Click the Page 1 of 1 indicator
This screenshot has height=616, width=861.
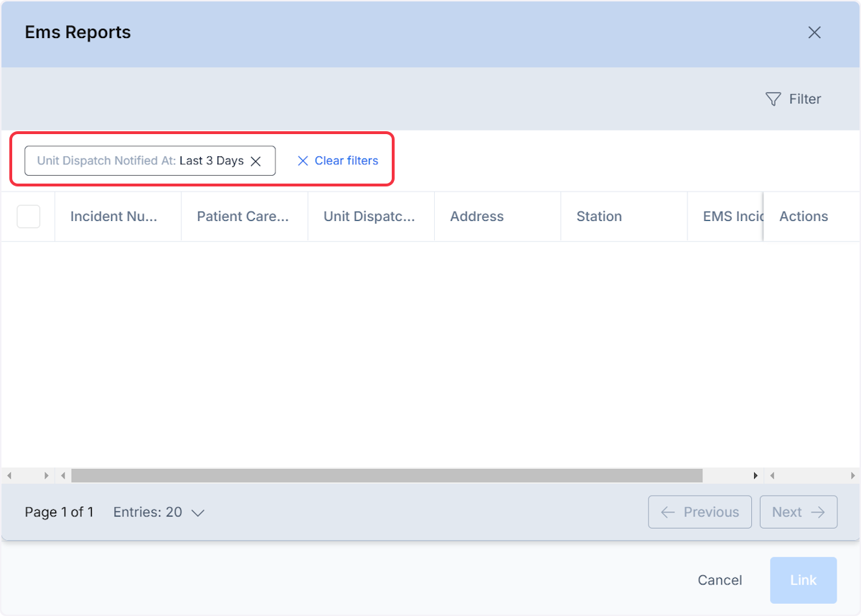pyautogui.click(x=59, y=512)
